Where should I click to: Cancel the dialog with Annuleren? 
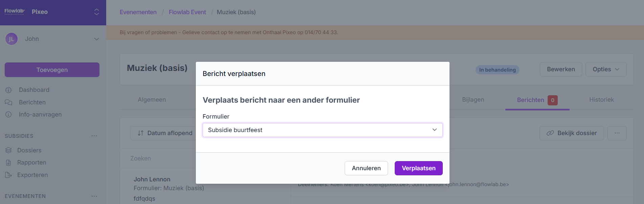coord(366,168)
